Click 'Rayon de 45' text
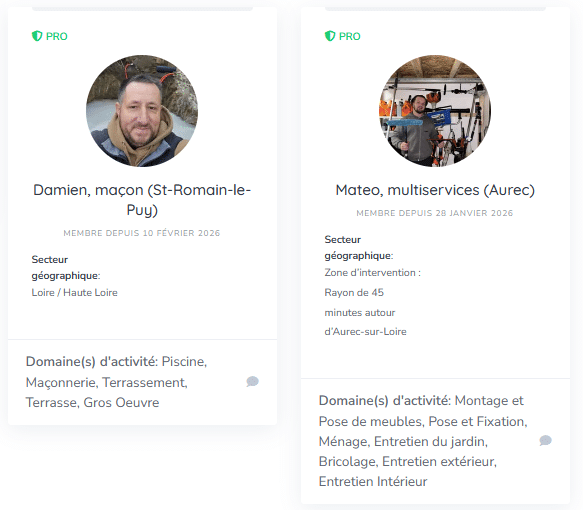This screenshot has height=510, width=583. click(354, 293)
